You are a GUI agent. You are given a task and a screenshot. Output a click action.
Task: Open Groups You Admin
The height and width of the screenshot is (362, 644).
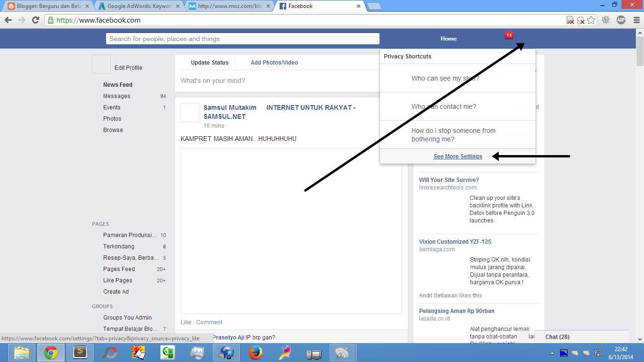click(127, 318)
